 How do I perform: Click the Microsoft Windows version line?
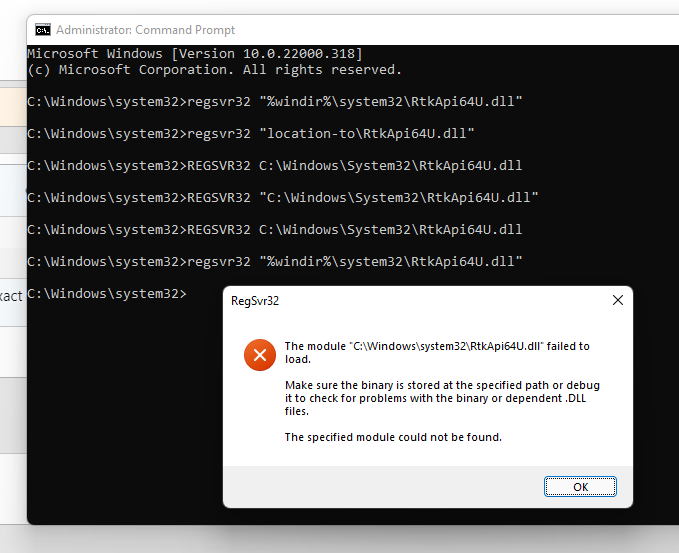pos(195,54)
